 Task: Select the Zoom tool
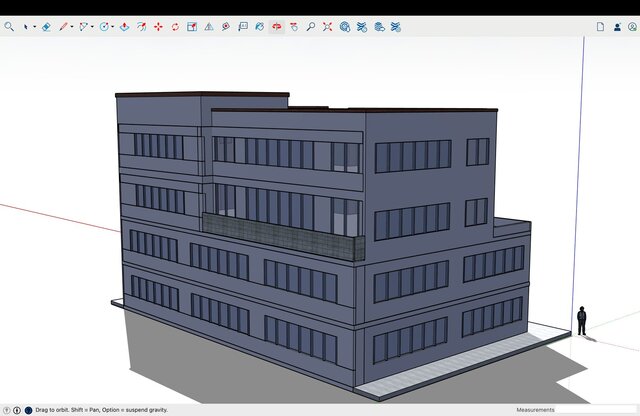(x=311, y=27)
